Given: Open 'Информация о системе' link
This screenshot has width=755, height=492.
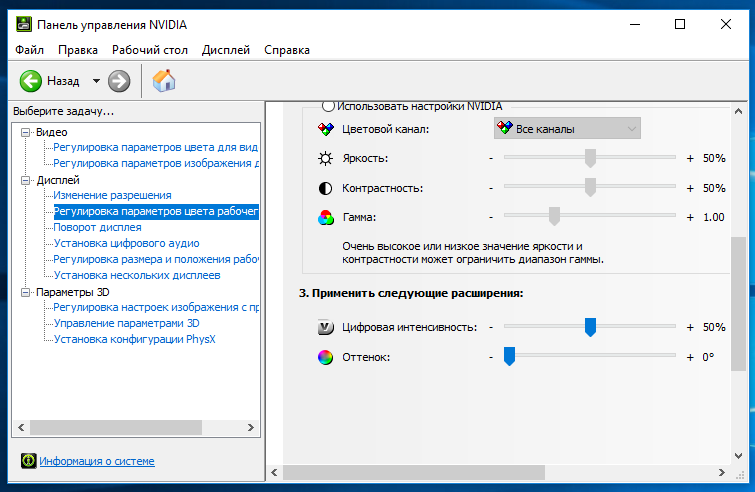Looking at the screenshot, I should pos(97,461).
